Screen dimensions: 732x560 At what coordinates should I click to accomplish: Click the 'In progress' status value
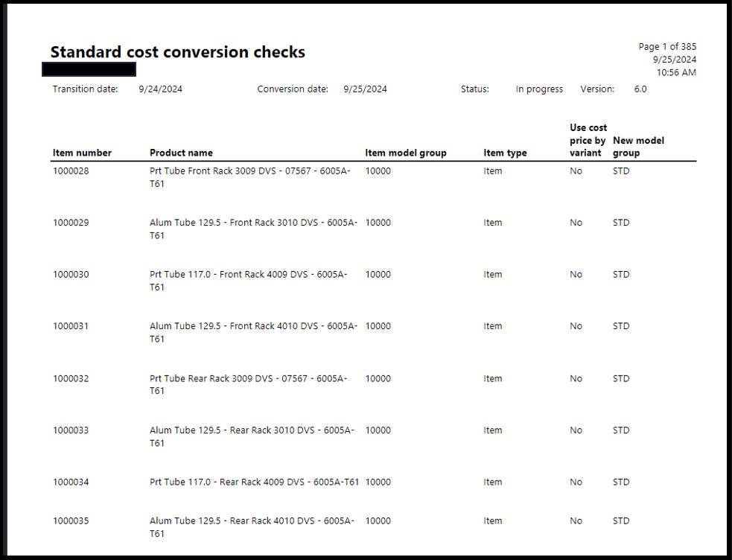tap(539, 89)
